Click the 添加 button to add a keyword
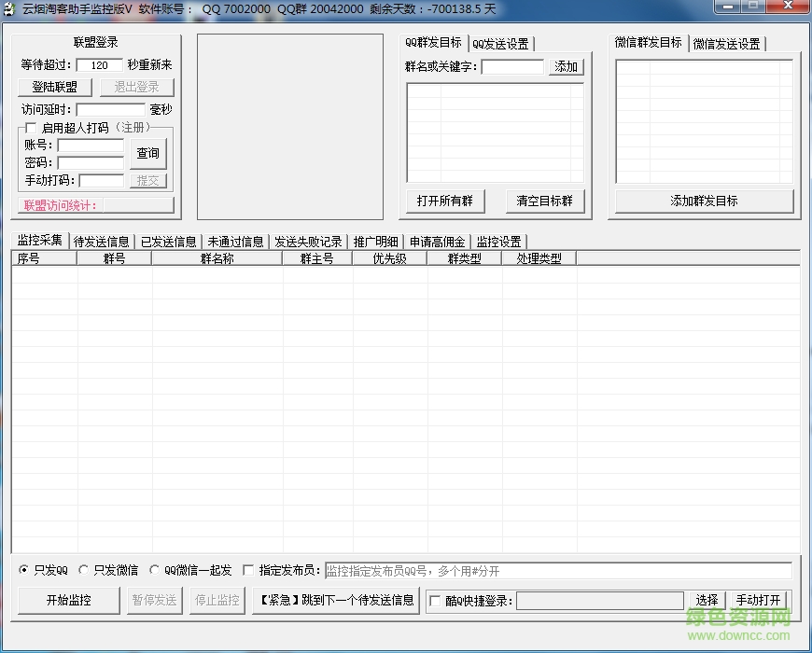The height and width of the screenshot is (653, 812). [x=566, y=66]
